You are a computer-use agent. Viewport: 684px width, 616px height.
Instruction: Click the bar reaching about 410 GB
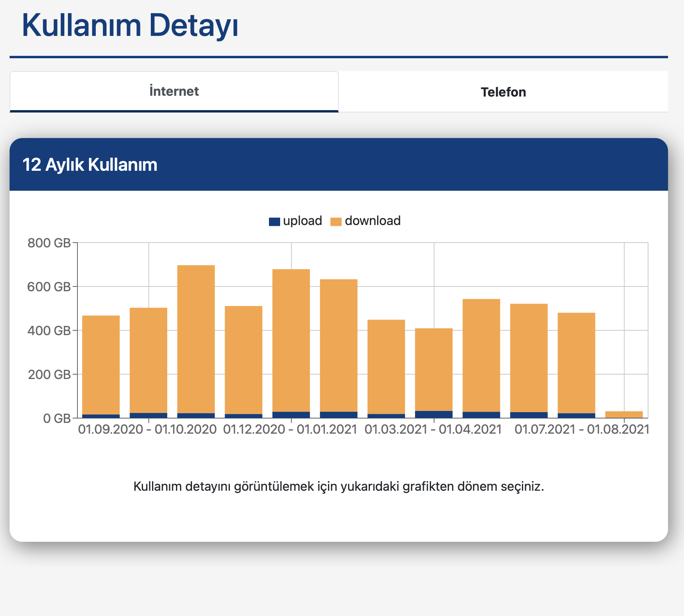click(x=434, y=373)
